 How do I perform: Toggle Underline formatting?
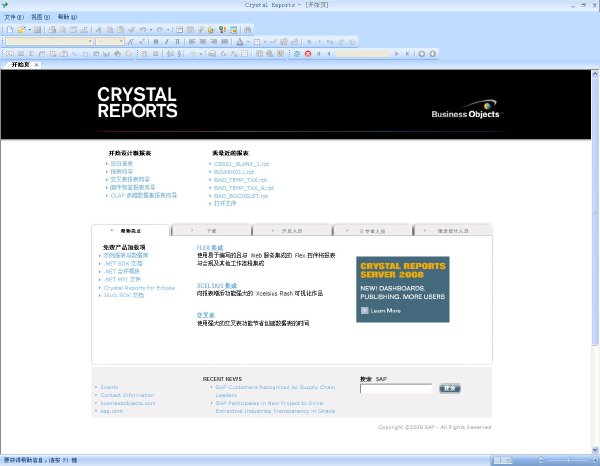(x=177, y=41)
